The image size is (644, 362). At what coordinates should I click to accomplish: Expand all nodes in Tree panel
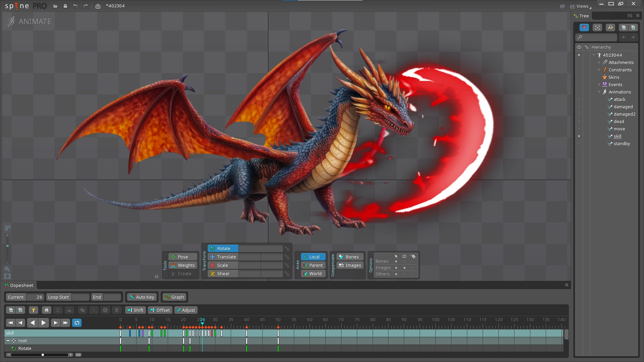633,27
